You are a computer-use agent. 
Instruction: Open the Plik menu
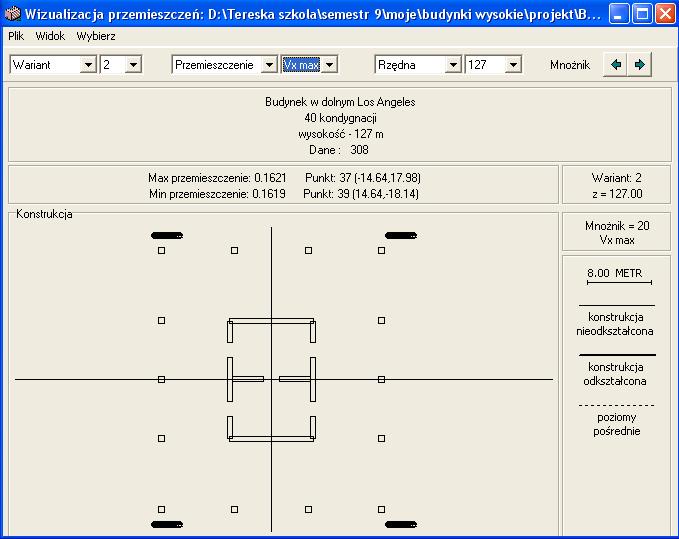[x=16, y=36]
